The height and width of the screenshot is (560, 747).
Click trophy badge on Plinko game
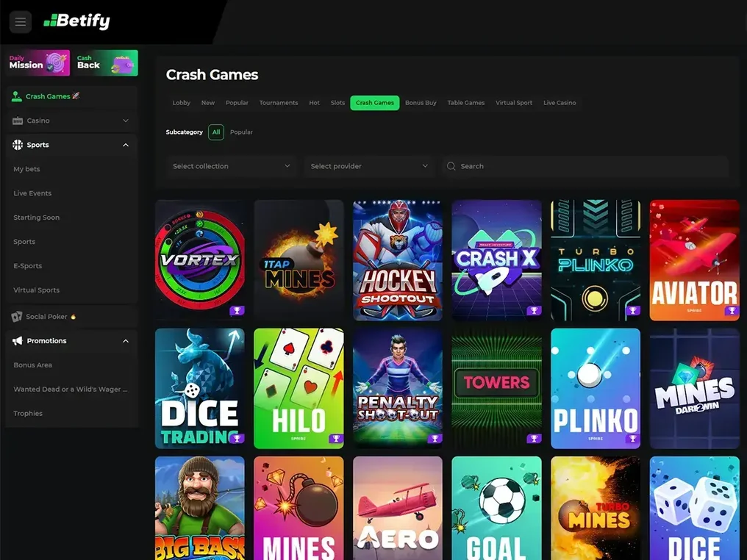click(632, 438)
